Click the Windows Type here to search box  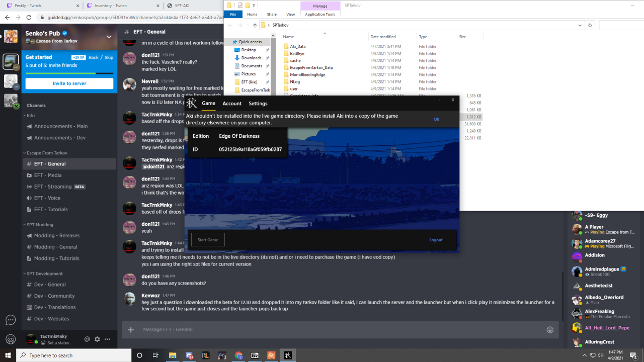point(73,355)
